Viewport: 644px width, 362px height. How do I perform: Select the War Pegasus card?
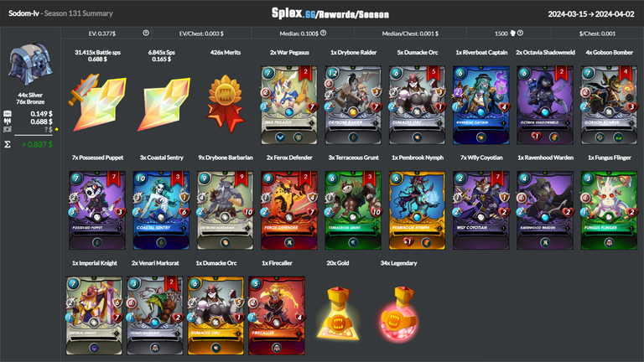click(x=289, y=105)
